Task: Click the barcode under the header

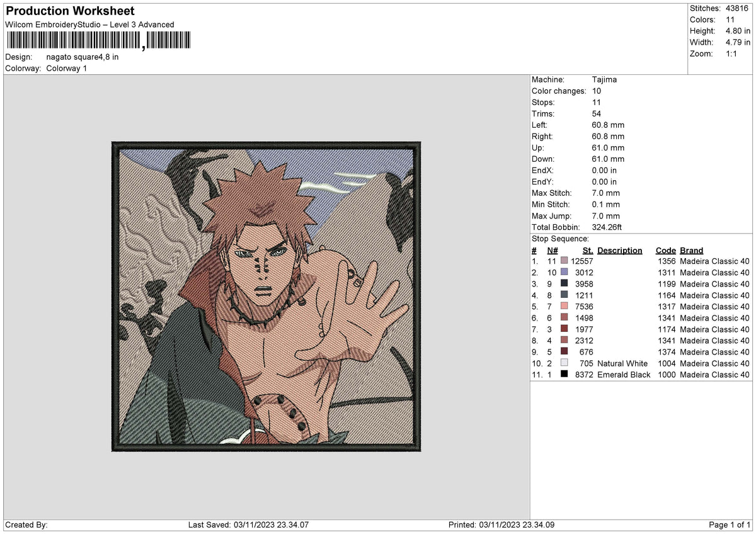Action: point(98,41)
